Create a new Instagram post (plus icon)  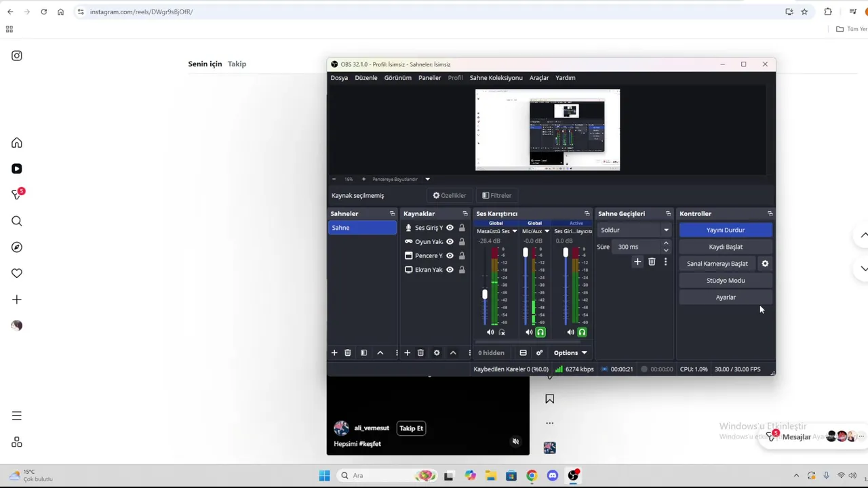[x=17, y=300]
